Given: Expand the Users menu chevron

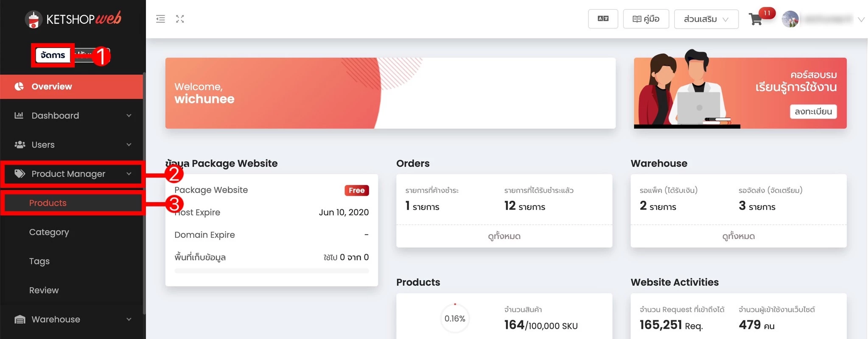Looking at the screenshot, I should 129,144.
